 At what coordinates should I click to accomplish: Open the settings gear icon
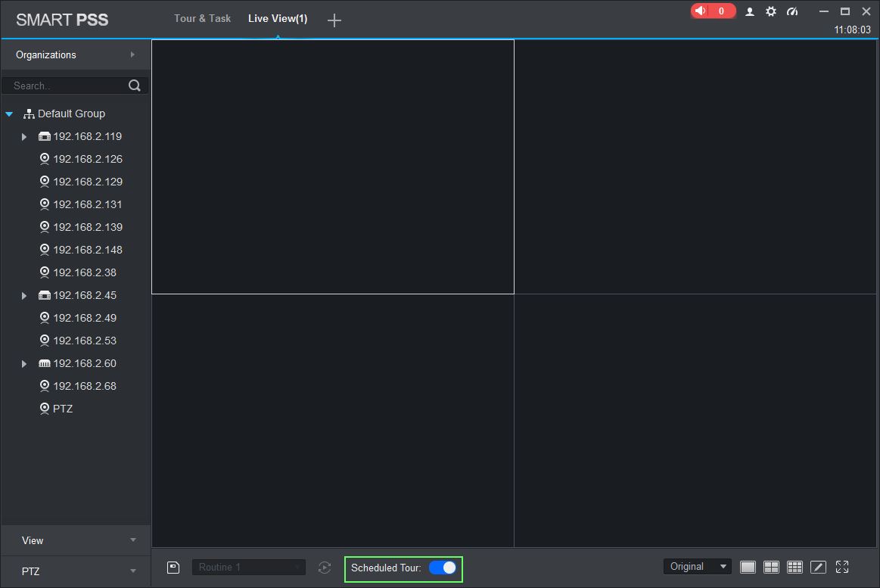[770, 11]
